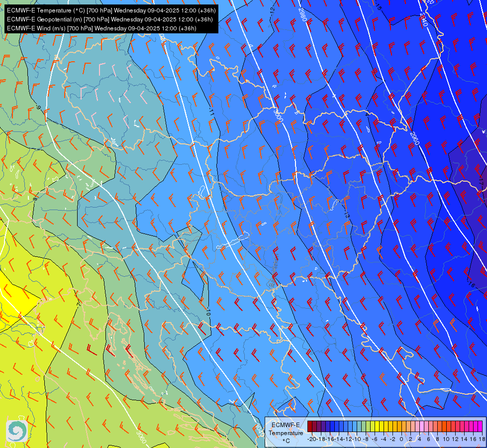The height and width of the screenshot is (448, 487).
Task: Click the legend tick label '10'
Action: point(446,439)
